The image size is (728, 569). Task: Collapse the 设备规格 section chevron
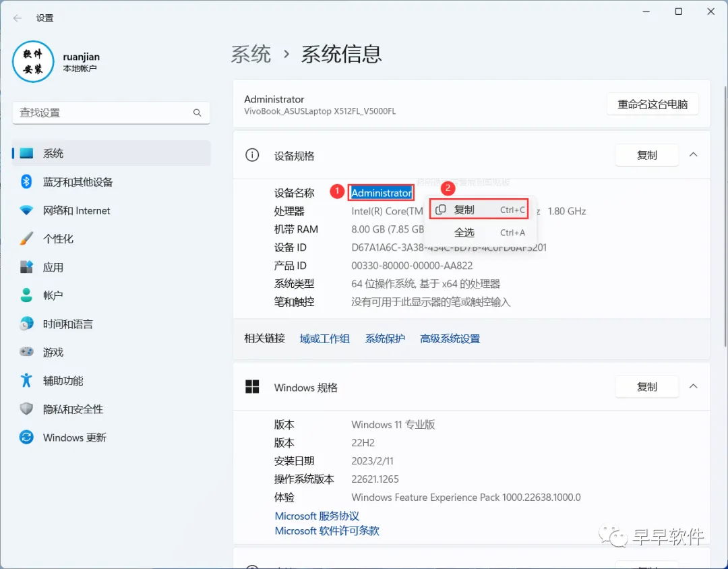(x=693, y=155)
